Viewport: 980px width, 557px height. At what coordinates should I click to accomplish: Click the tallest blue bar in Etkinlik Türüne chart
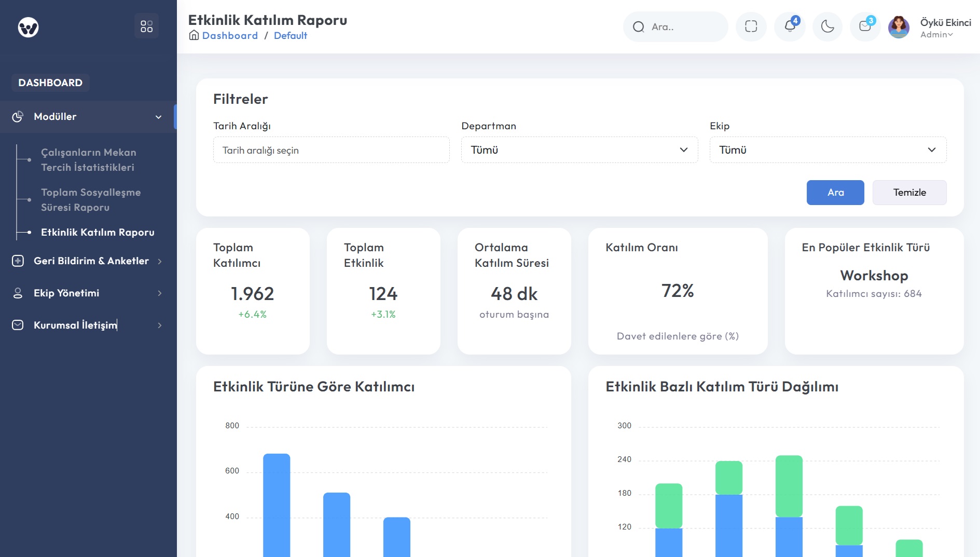point(277,505)
